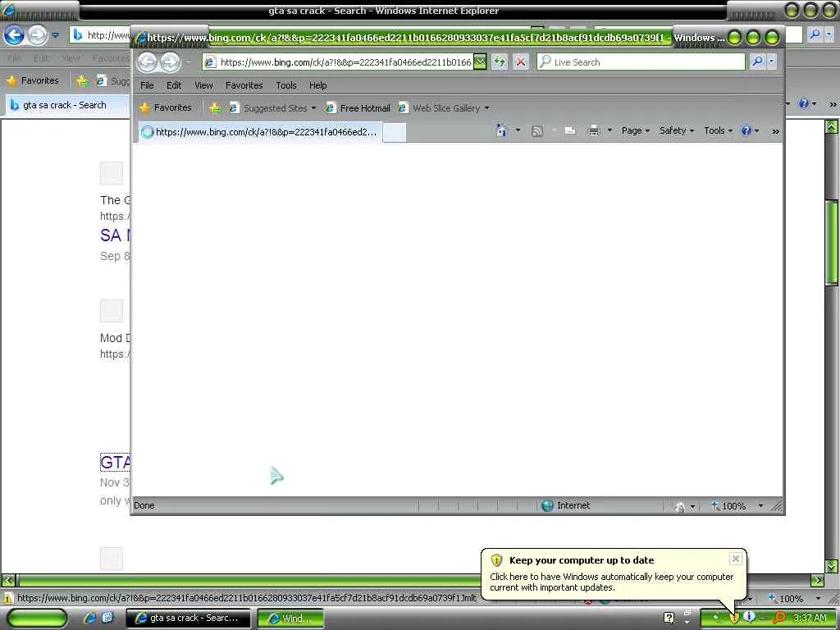The height and width of the screenshot is (630, 840).
Task: Expand the Suggested Sites dropdown arrow
Action: [x=313, y=108]
